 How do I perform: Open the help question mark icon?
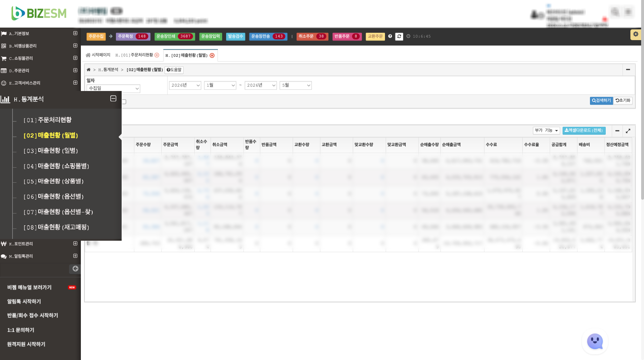pyautogui.click(x=390, y=36)
